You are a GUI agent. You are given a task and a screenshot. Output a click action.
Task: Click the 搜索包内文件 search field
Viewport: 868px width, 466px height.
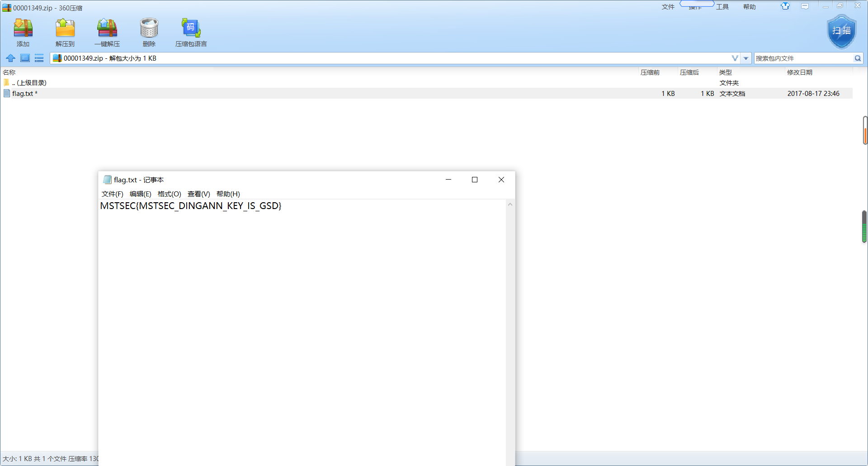pos(803,58)
